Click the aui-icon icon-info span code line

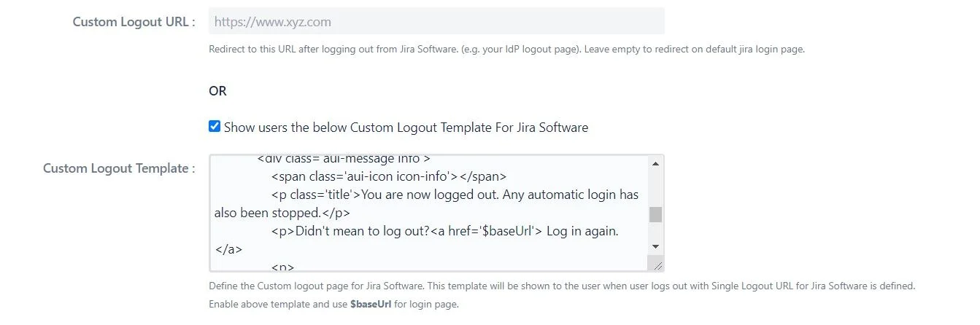point(388,176)
